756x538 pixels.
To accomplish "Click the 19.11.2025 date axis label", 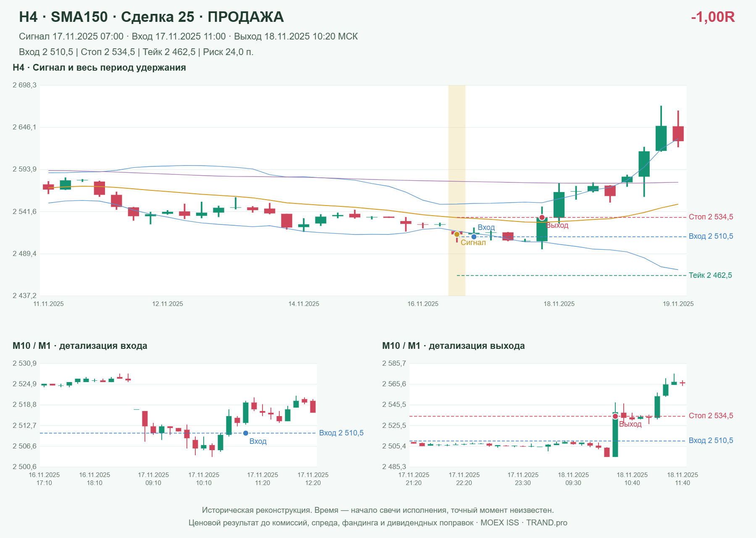I will pos(678,304).
